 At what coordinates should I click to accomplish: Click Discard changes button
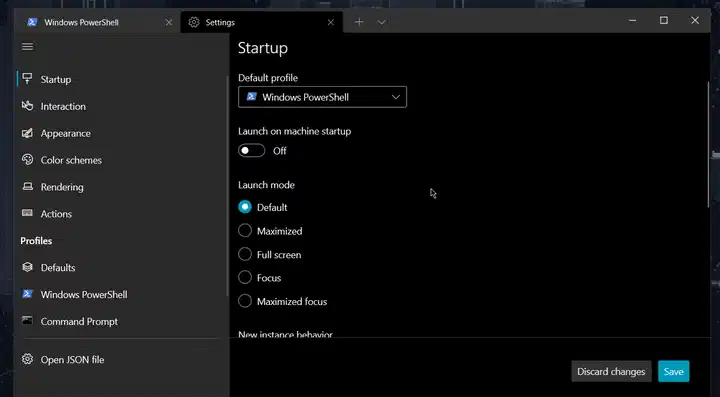(x=611, y=371)
